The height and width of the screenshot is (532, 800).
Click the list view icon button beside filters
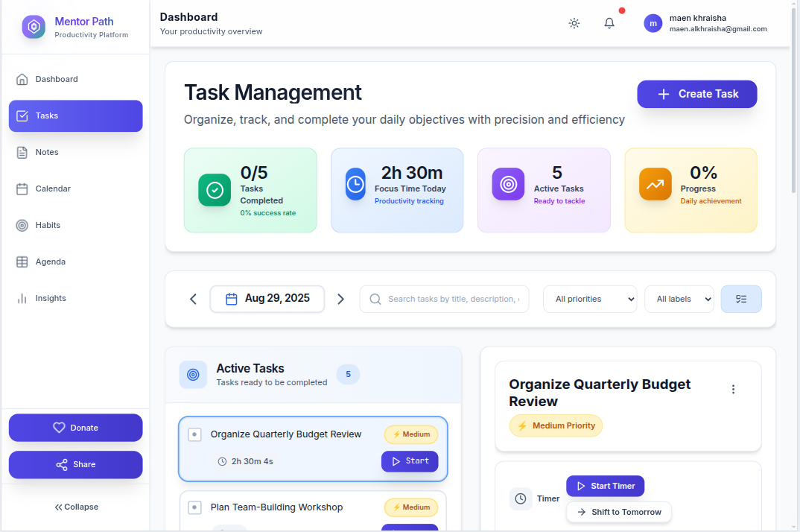click(x=741, y=299)
